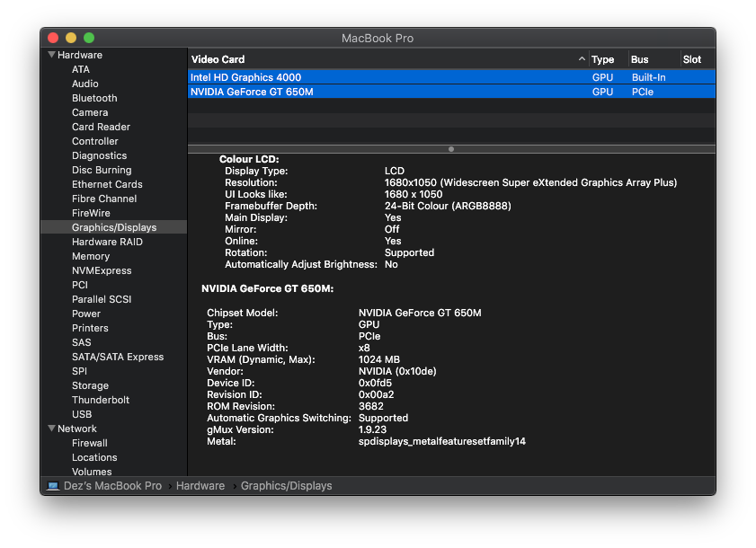Viewport: 756px width, 548px height.
Task: Click the sort direction arrow in header
Action: pyautogui.click(x=582, y=58)
